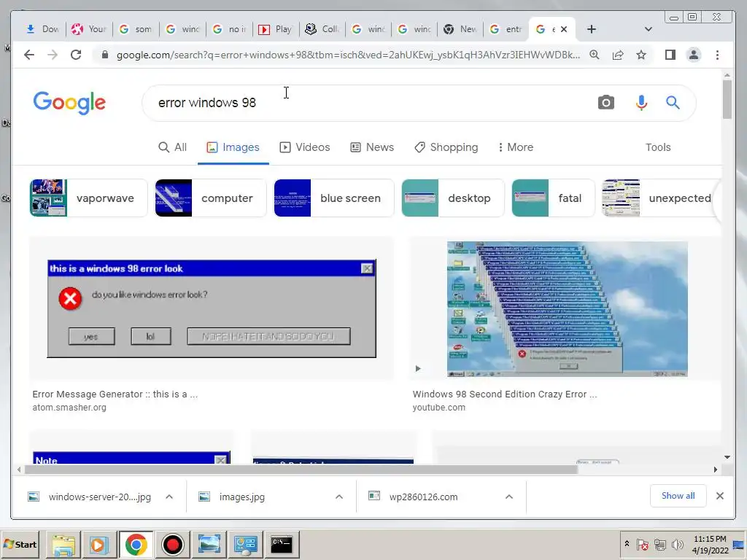Bookmark this page with star icon
747x560 pixels.
click(641, 55)
